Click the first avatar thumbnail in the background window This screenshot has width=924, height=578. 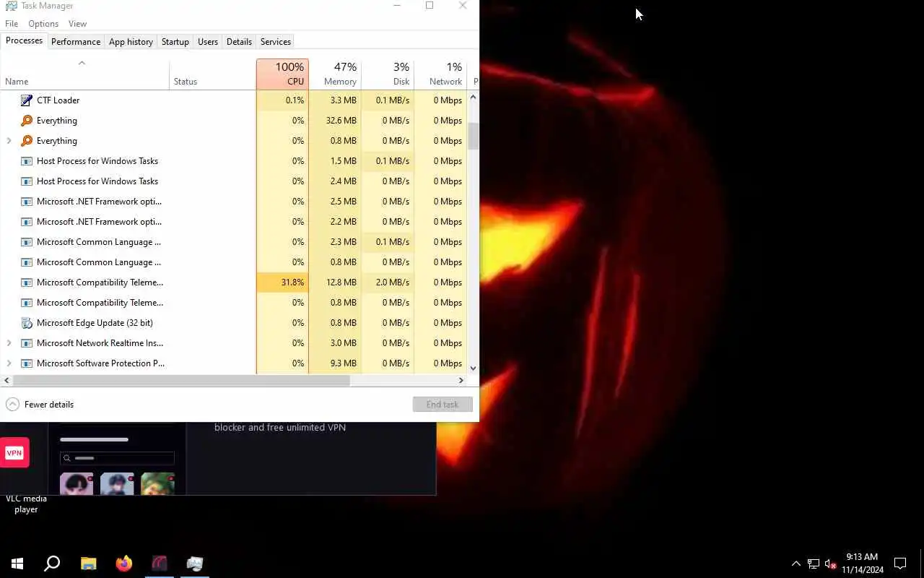(x=77, y=483)
